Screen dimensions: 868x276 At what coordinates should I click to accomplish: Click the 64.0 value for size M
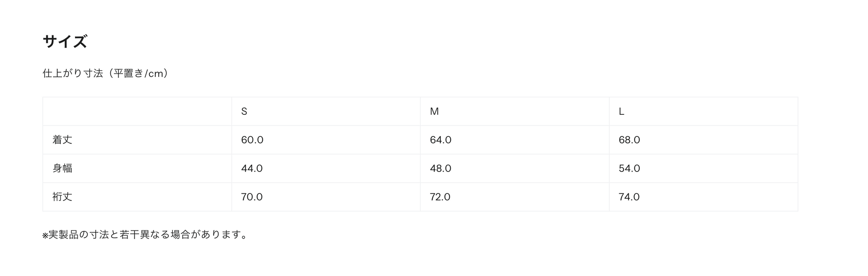441,140
